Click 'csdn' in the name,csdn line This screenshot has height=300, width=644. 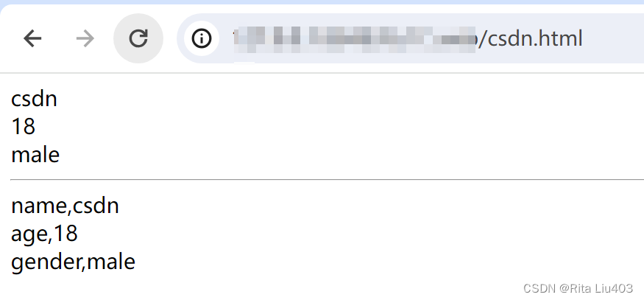coord(96,206)
